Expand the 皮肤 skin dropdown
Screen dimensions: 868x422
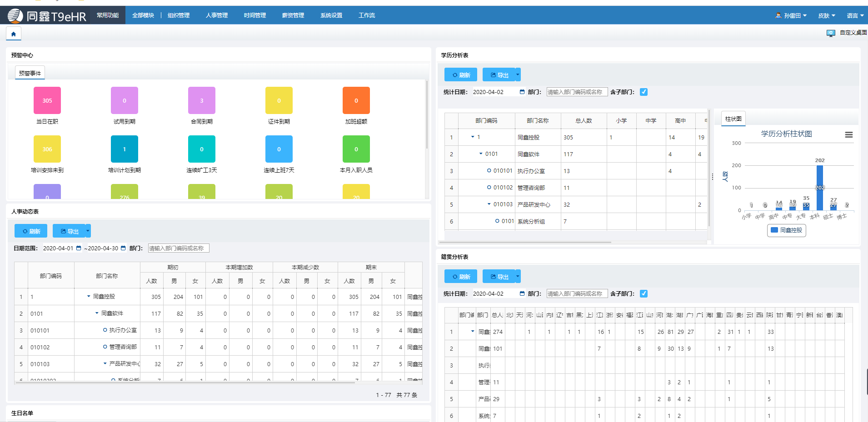tap(826, 15)
